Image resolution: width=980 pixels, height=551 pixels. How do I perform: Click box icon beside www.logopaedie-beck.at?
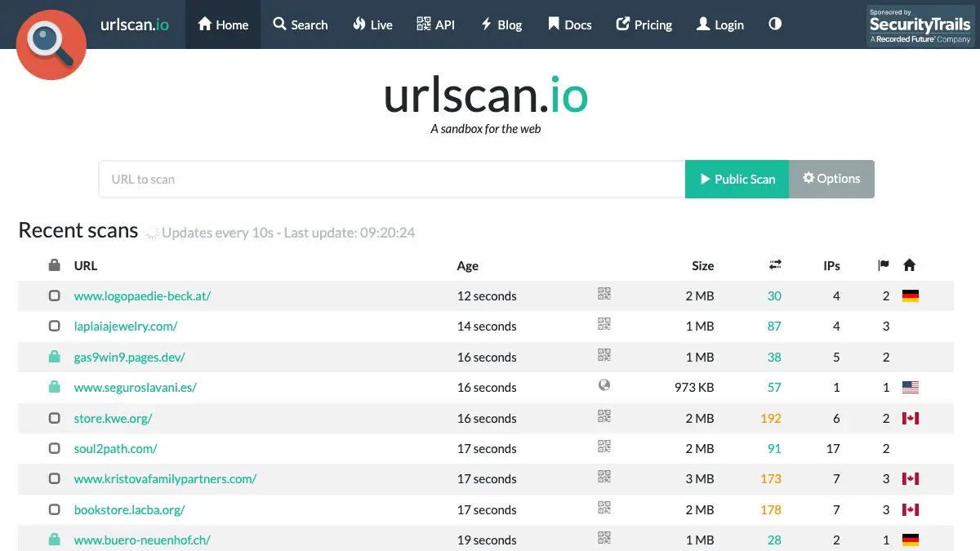click(55, 295)
